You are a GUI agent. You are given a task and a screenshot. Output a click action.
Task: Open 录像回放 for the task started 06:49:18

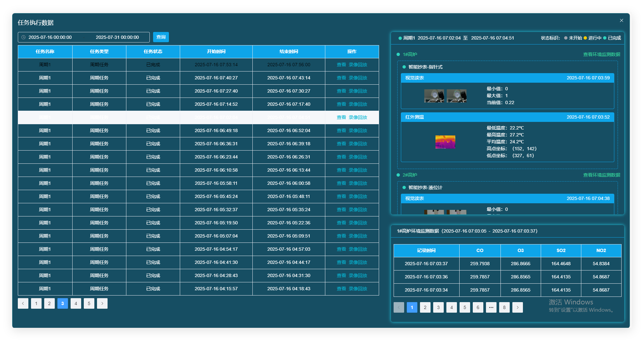pos(358,130)
